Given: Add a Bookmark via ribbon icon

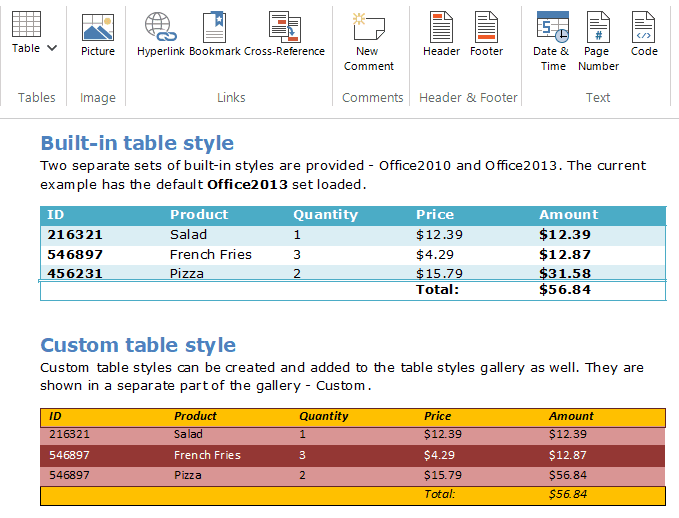Looking at the screenshot, I should click(x=215, y=35).
